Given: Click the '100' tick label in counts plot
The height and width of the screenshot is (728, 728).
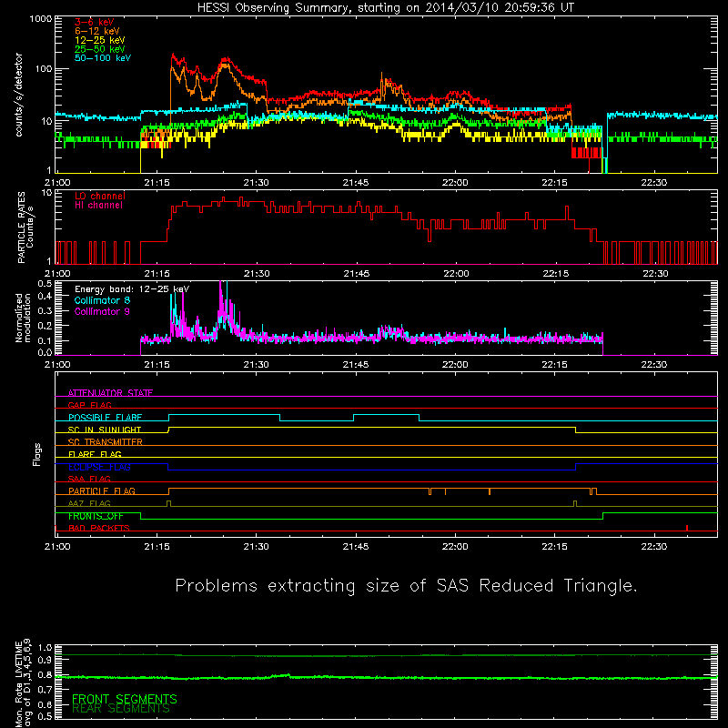Looking at the screenshot, I should tap(44, 69).
